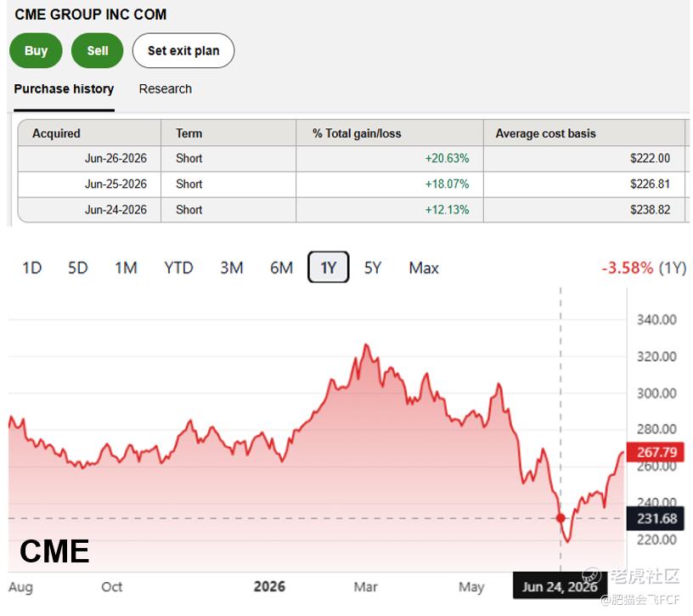Screen dimensions: 693x616
Task: Switch to the Research tab
Action: coord(166,89)
